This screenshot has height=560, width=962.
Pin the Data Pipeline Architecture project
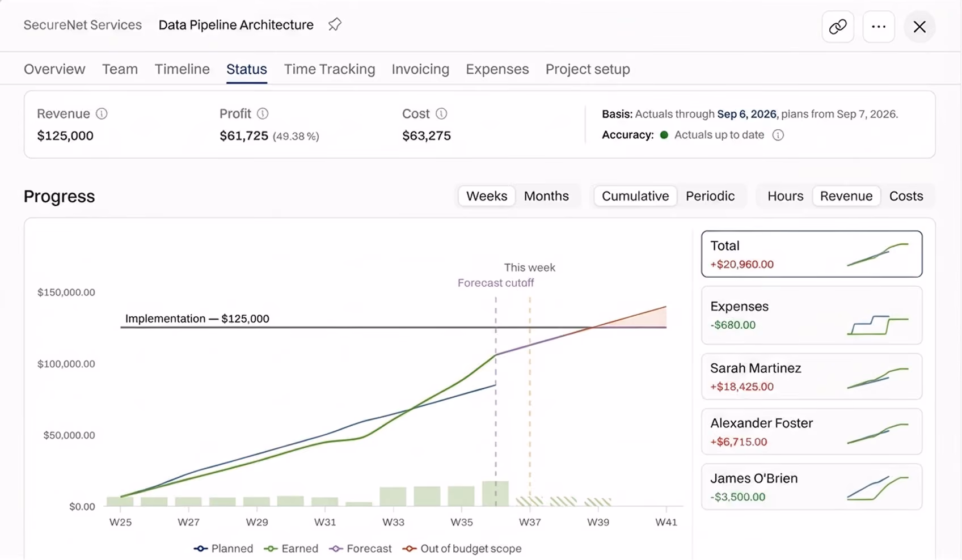click(335, 24)
